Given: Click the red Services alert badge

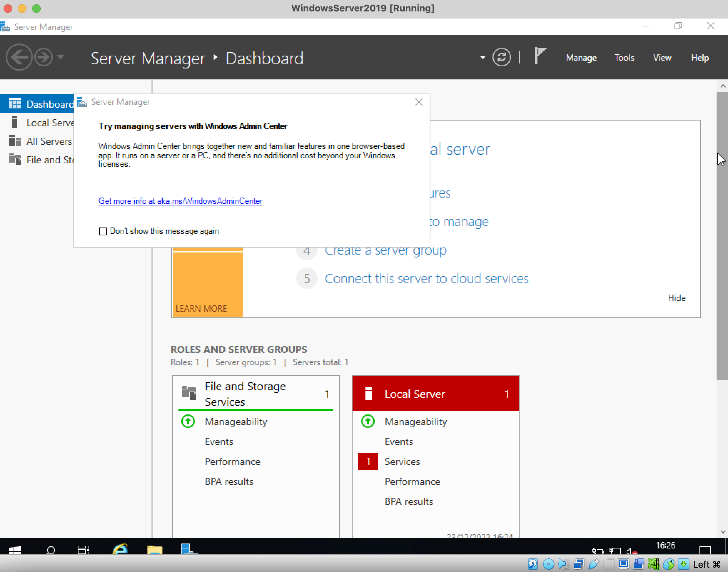Looking at the screenshot, I should click(x=368, y=461).
